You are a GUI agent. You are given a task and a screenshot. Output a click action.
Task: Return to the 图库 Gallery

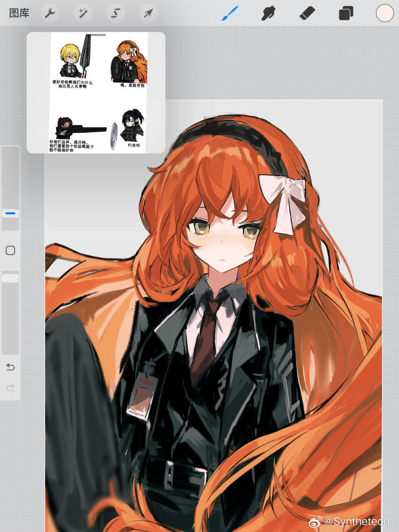[19, 13]
